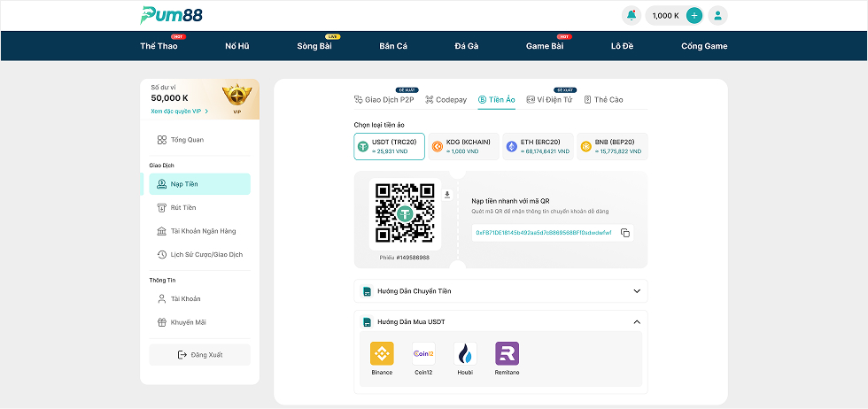Viewport: 868px width, 409px height.
Task: Open Lịch Sử Cược/Giao Dịch
Action: (x=199, y=255)
